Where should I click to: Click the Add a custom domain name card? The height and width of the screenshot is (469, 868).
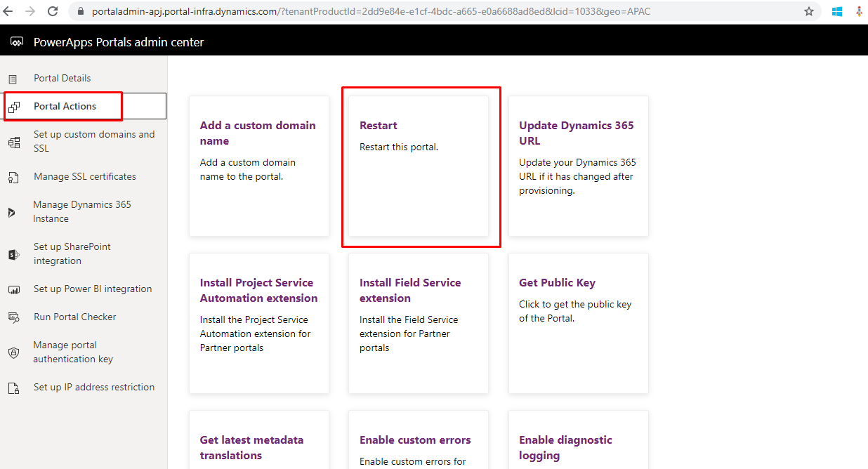click(x=259, y=166)
